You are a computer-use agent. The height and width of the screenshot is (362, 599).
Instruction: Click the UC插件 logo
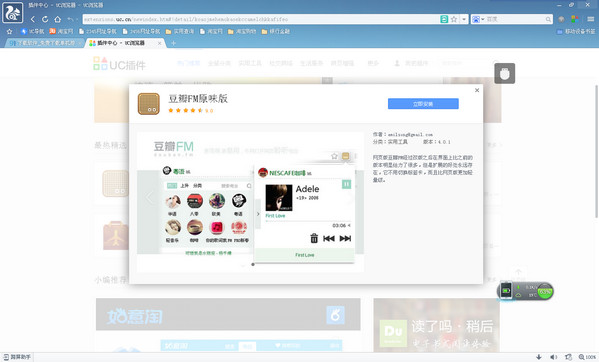tap(119, 65)
